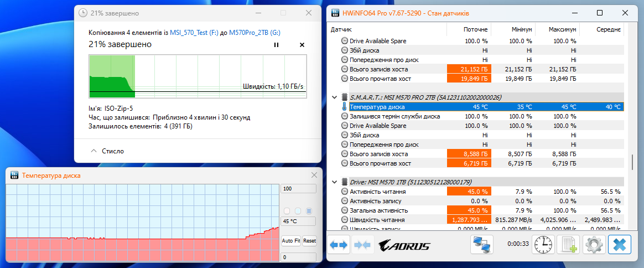Click the icon beside Всього прочитав хост 19,849 ГБ row
This screenshot has width=644, height=268.
(x=345, y=79)
